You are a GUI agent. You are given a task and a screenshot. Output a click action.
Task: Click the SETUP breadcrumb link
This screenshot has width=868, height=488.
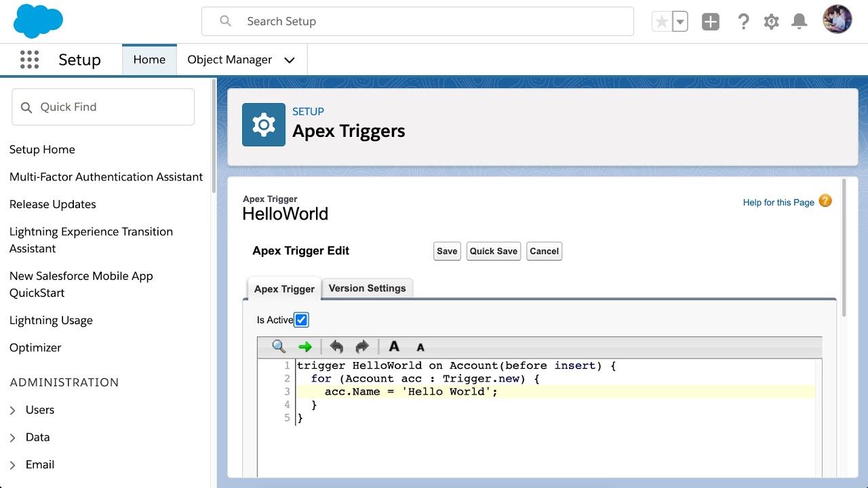coord(308,111)
